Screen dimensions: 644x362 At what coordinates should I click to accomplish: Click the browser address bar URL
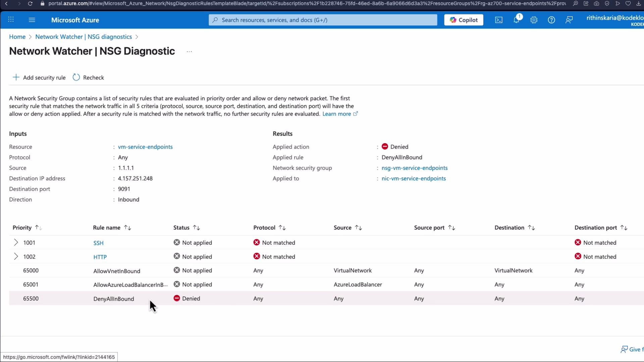[x=307, y=4]
